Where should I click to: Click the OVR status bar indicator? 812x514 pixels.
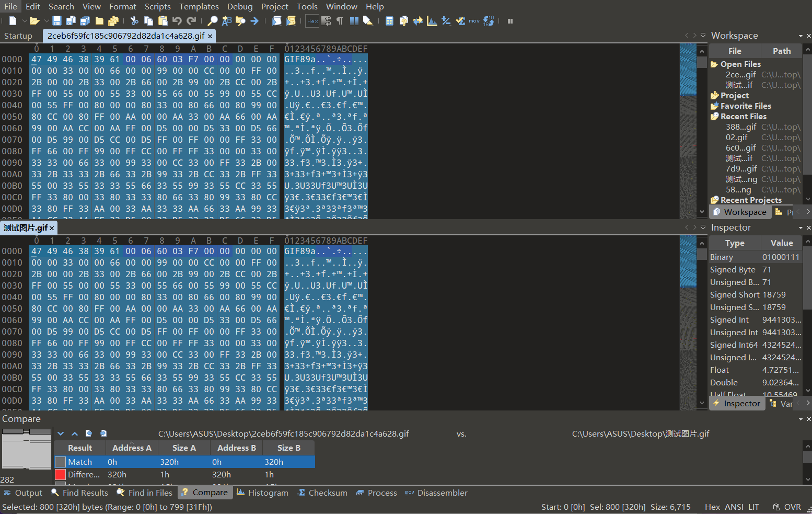pos(792,507)
